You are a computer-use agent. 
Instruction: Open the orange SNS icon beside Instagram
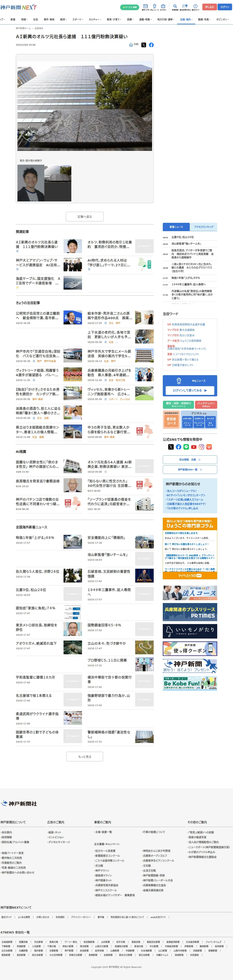[209, 447]
